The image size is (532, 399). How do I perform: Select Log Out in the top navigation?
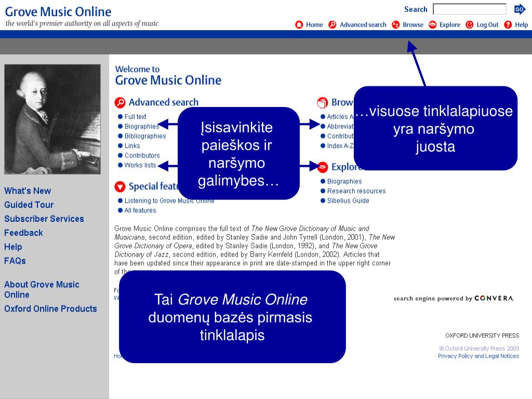487,25
